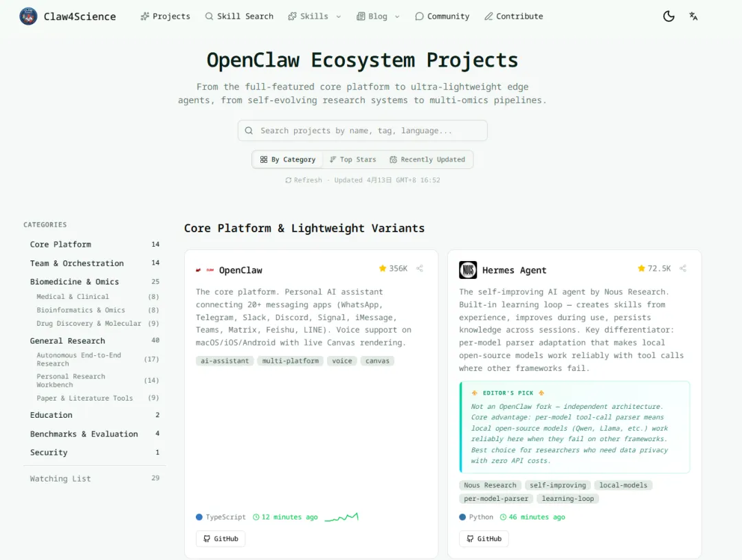Open the language translation icon
The width and height of the screenshot is (742, 560).
click(x=693, y=16)
